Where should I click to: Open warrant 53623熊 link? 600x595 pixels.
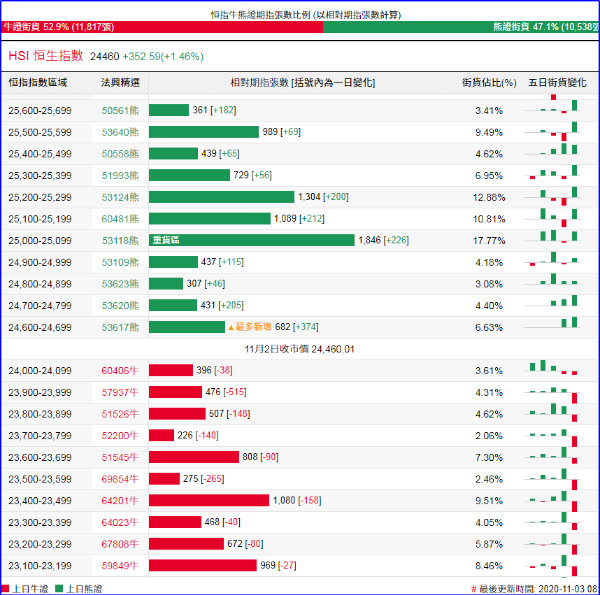point(120,284)
